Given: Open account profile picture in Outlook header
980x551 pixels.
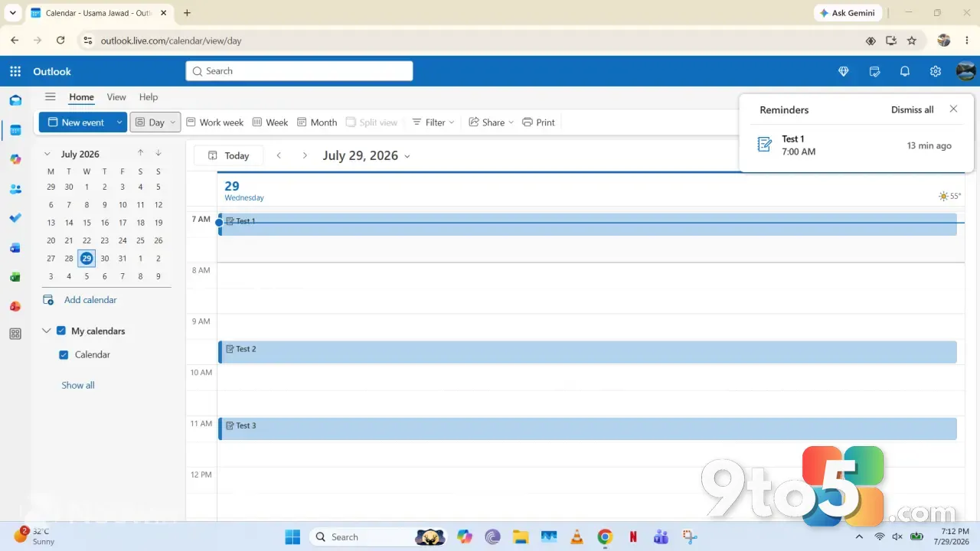Looking at the screenshot, I should click(965, 71).
